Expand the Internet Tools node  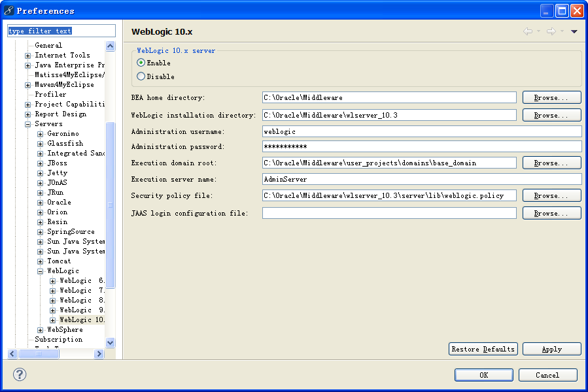27,56
